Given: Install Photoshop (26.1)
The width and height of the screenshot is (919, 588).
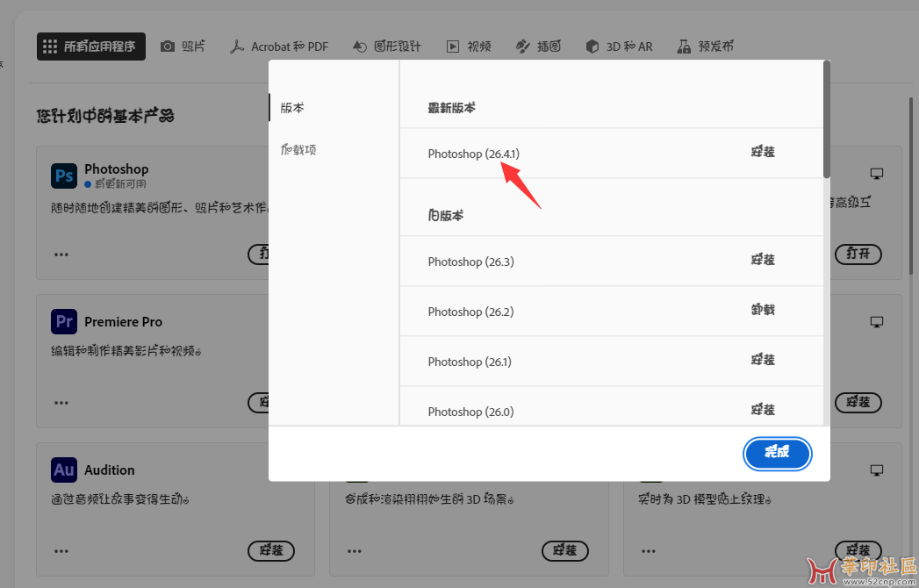Looking at the screenshot, I should [x=763, y=359].
